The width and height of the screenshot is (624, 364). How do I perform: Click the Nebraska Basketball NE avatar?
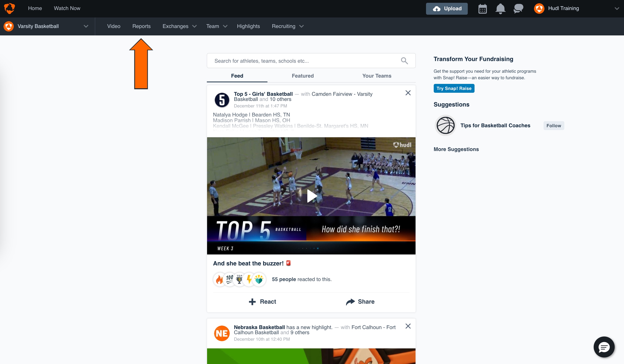click(222, 333)
